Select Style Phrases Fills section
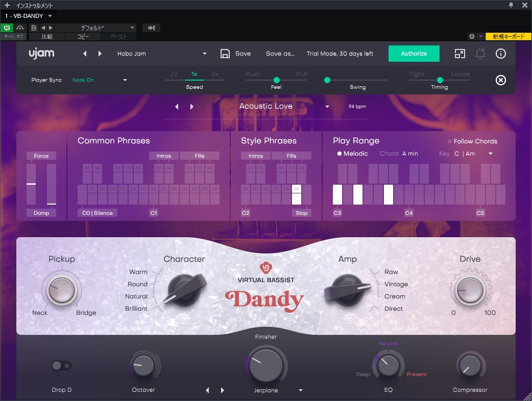Screen dimensions: 532x401 [292, 156]
